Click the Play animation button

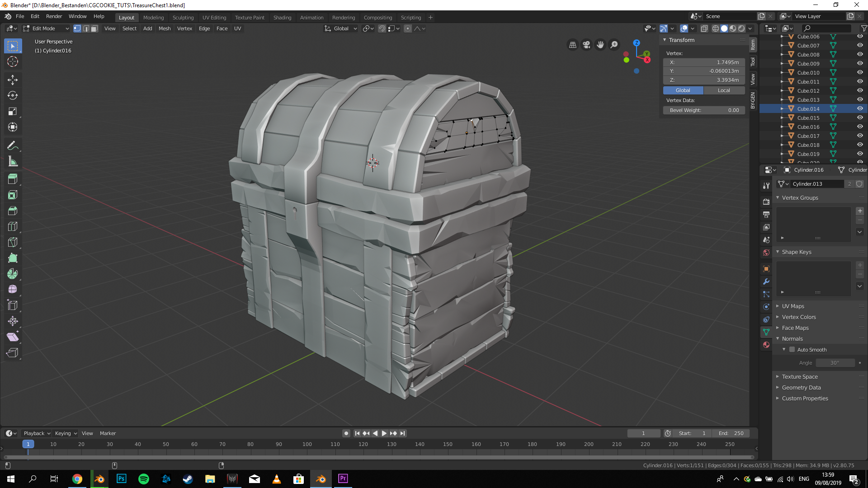384,433
